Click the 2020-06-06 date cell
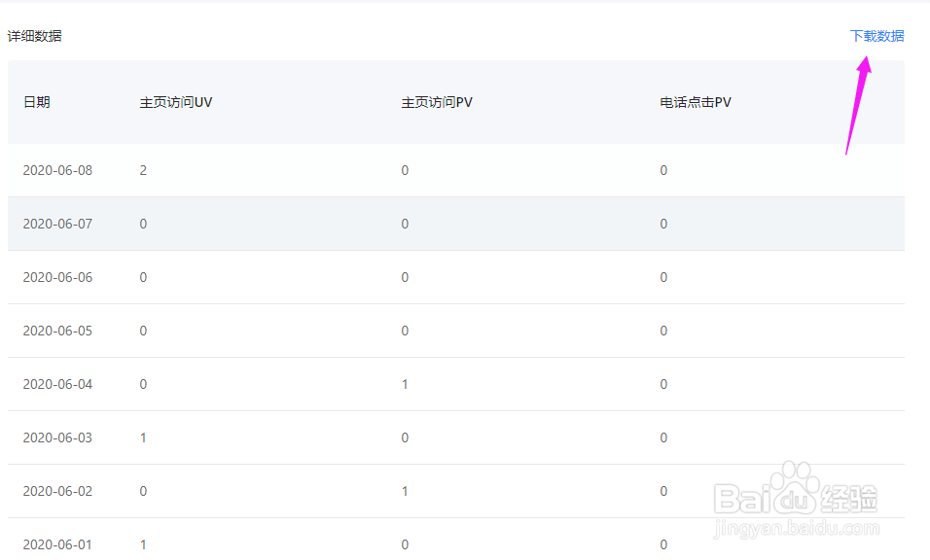 [57, 277]
